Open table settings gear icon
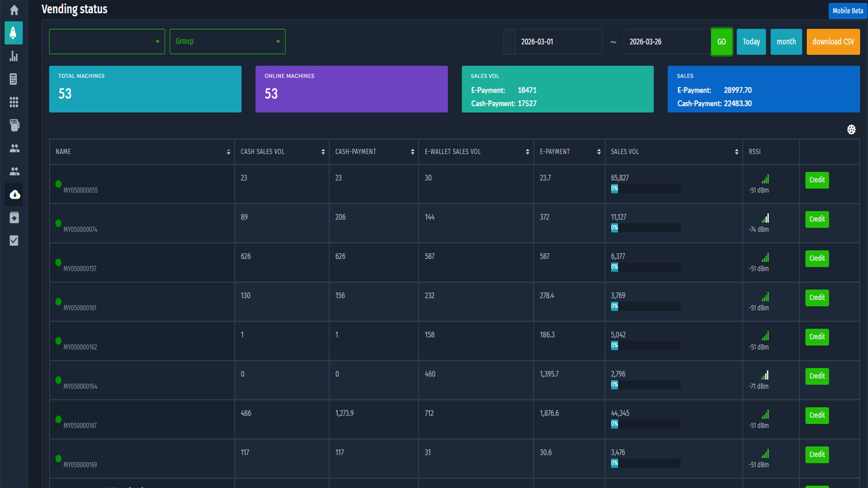The image size is (868, 488). pyautogui.click(x=851, y=129)
